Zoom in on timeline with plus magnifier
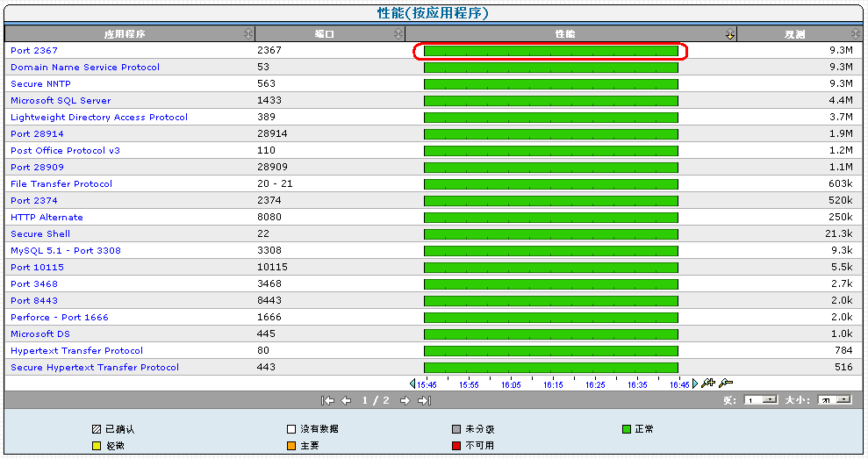The width and height of the screenshot is (868, 459). [x=708, y=383]
